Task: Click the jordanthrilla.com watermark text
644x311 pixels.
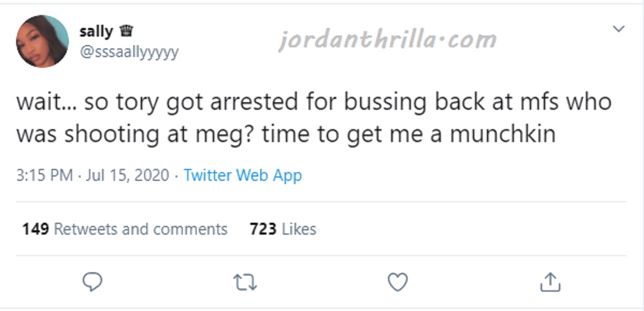Action: 388,40
